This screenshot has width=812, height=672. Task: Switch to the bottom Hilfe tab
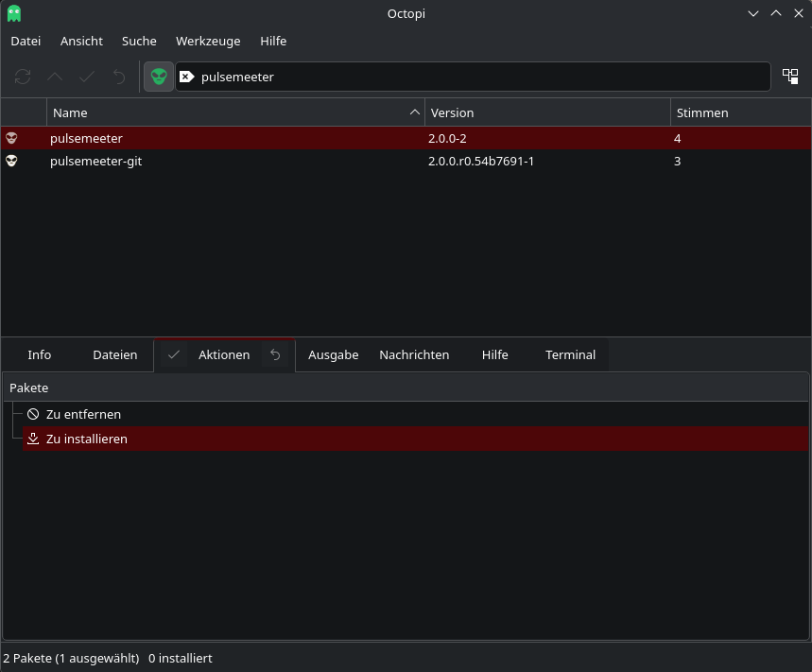[494, 354]
